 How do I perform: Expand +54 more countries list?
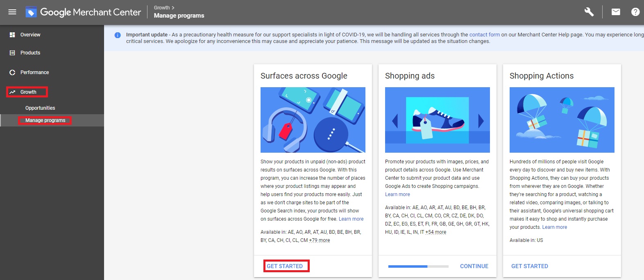[436, 232]
